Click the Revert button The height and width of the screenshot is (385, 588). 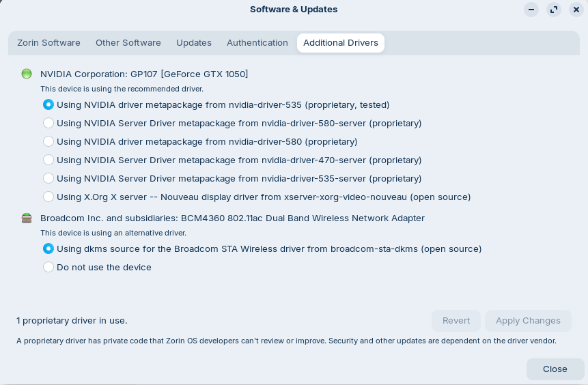pos(456,321)
